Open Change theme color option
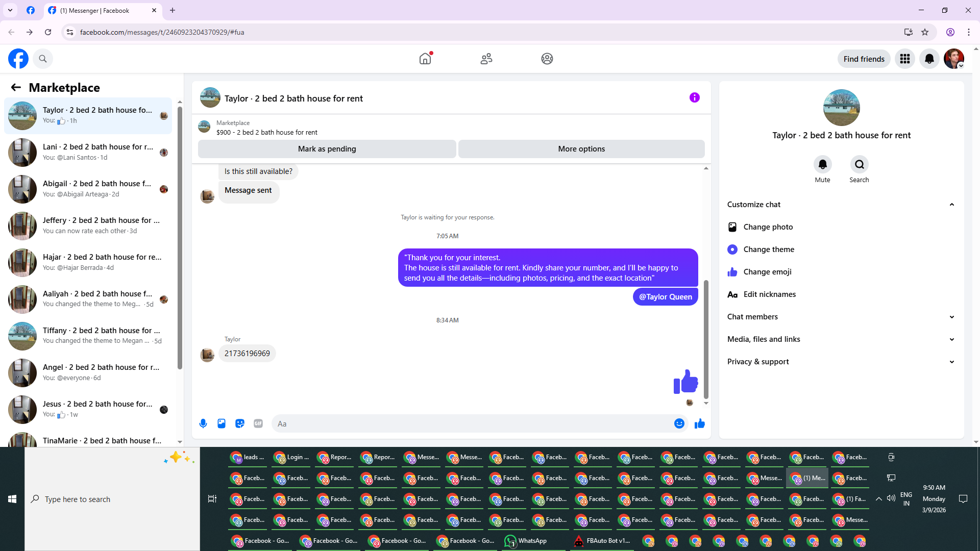 click(x=768, y=249)
